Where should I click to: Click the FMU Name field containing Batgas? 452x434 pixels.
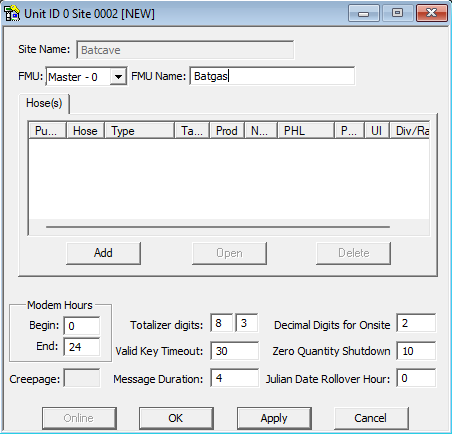click(272, 76)
